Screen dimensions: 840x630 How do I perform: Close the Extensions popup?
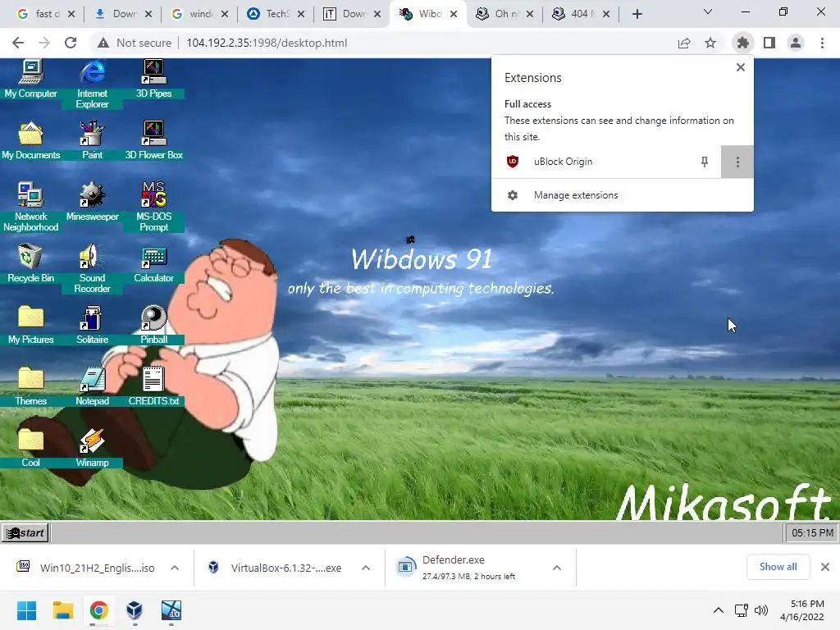(x=741, y=67)
